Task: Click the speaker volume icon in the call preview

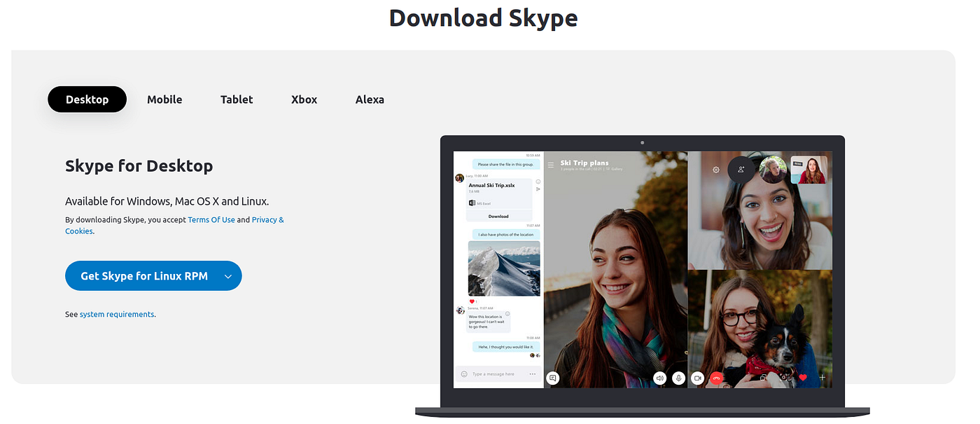Action: click(659, 378)
